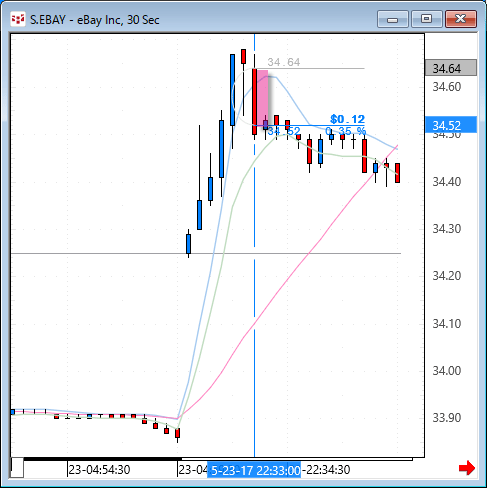Minimize the S.EBAY chart window
The height and width of the screenshot is (488, 487).
coord(393,19)
